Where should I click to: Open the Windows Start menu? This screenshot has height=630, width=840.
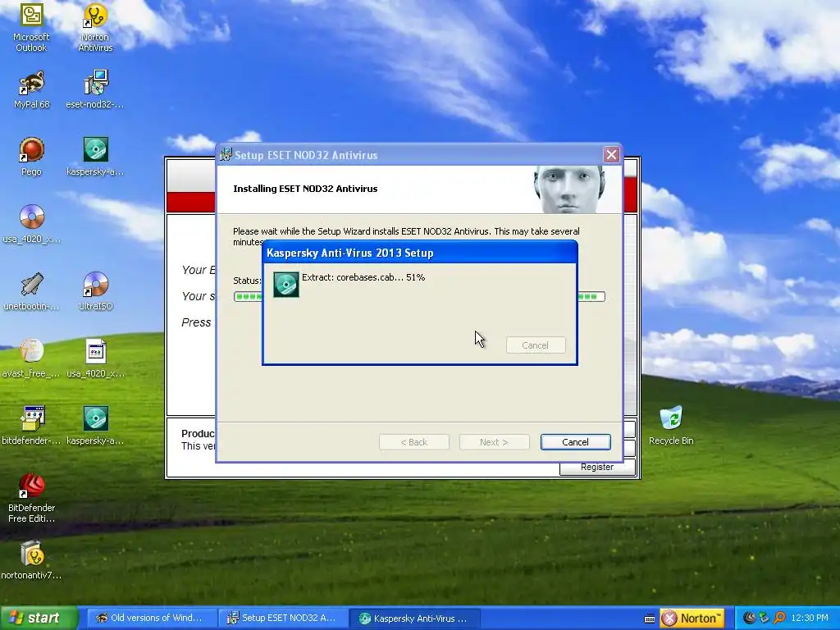pos(39,619)
